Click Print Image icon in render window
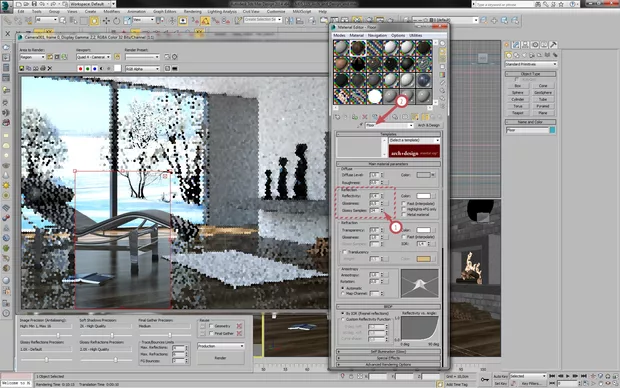620x388 pixels. click(x=43, y=68)
